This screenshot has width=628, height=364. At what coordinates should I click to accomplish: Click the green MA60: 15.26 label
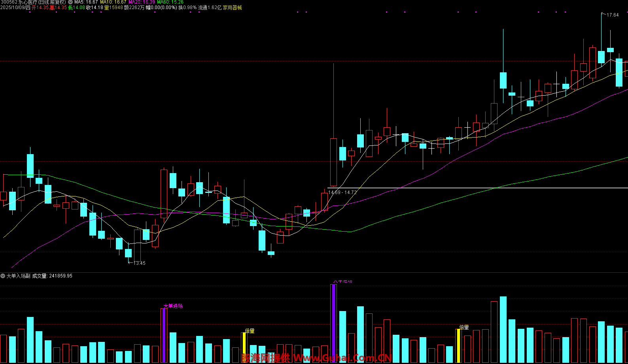170,2
